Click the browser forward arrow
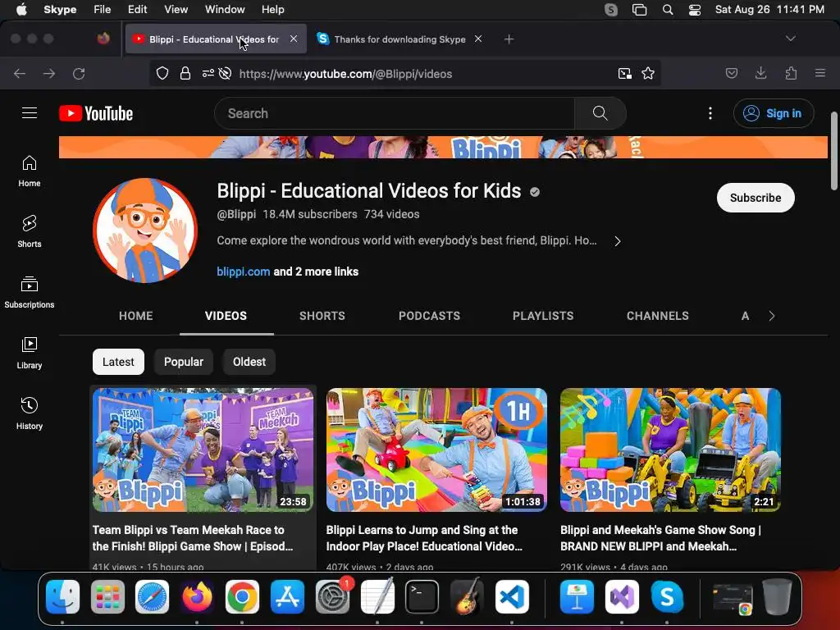 [49, 73]
